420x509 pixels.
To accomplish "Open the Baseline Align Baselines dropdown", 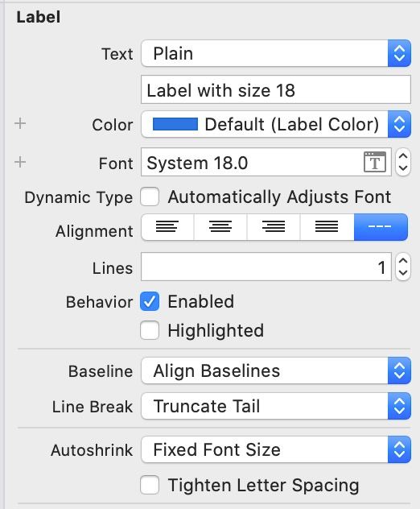I will [x=276, y=370].
